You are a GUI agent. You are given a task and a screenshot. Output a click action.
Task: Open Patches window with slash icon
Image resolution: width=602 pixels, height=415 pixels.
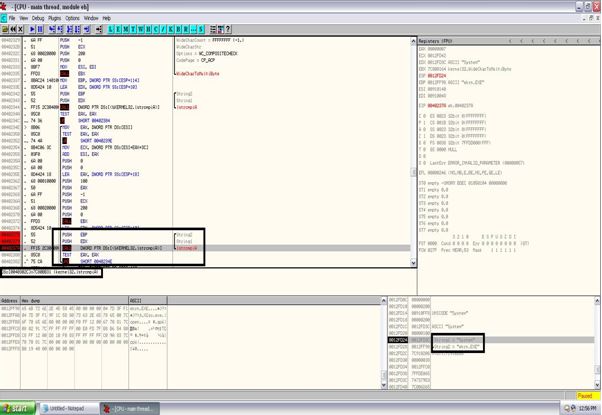click(x=164, y=29)
